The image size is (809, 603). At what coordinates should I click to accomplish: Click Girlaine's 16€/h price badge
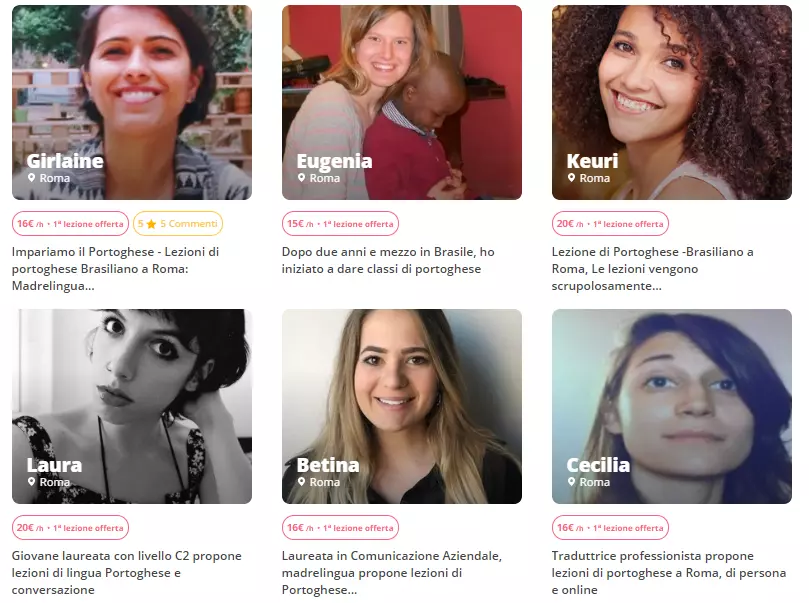pyautogui.click(x=70, y=224)
